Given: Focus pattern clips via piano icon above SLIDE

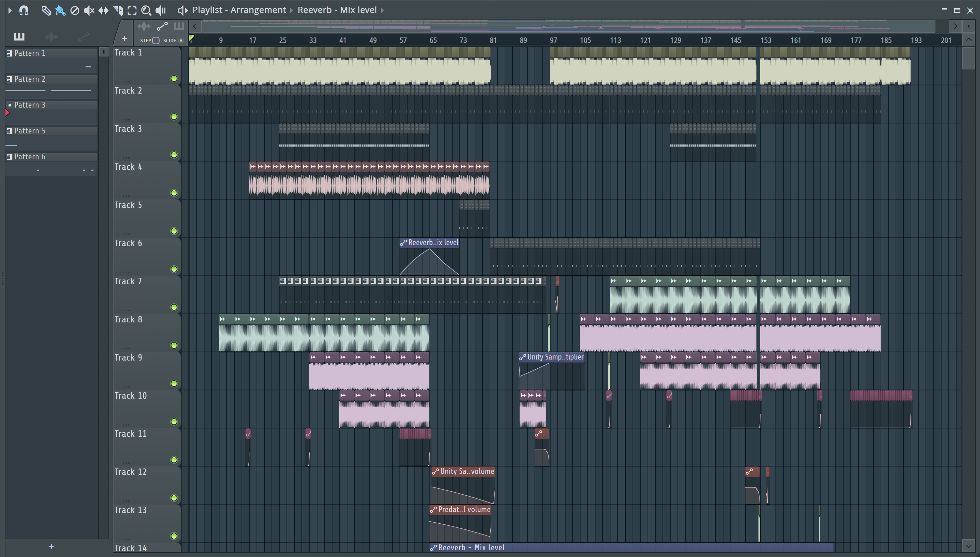Looking at the screenshot, I should point(179,26).
